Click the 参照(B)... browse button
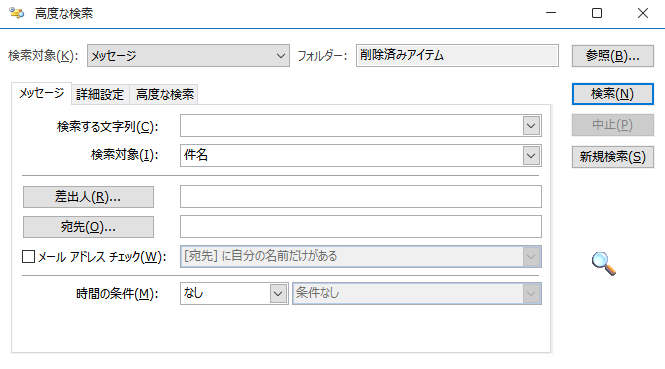Viewport: 665px width, 369px height. pyautogui.click(x=612, y=56)
